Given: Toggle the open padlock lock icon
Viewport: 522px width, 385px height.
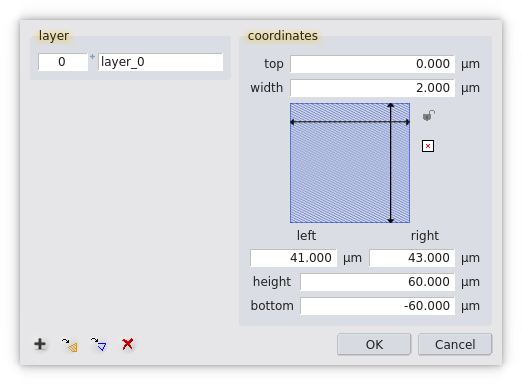Looking at the screenshot, I should 429,115.
